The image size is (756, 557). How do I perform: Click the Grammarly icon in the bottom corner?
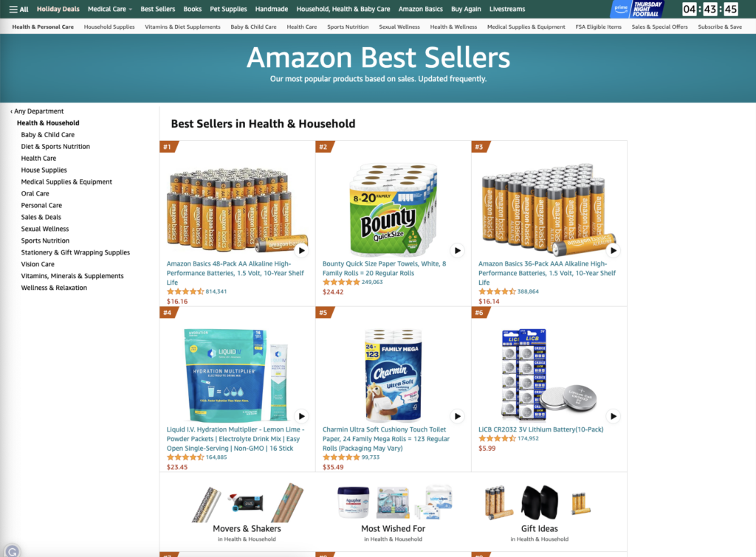click(12, 551)
